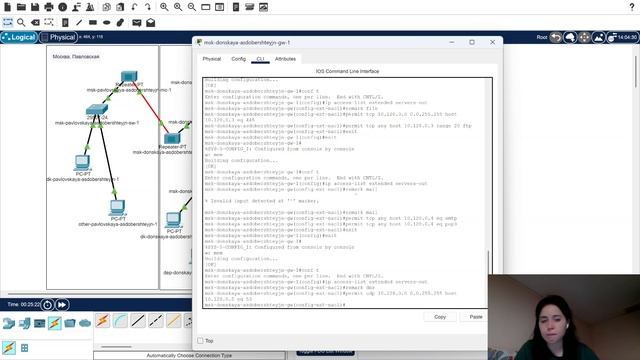Select the Connections lightning category icon
Viewport: 640px width, 360px height.
tap(55, 323)
